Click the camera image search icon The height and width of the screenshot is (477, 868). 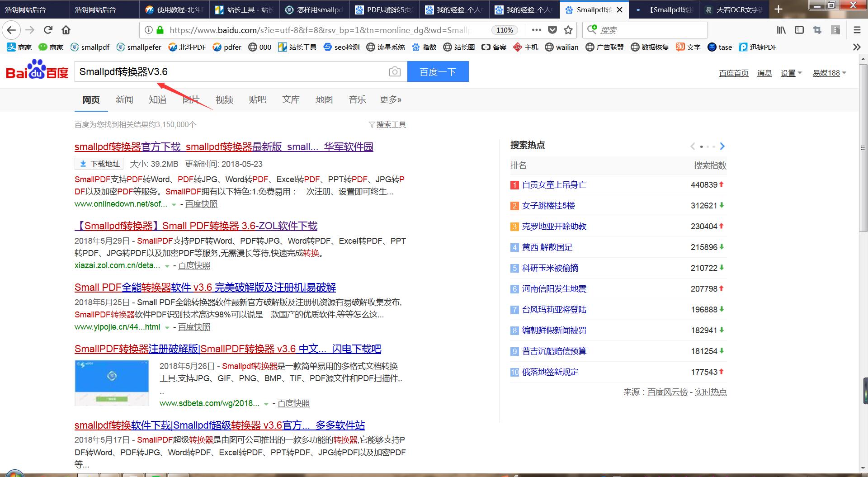pos(395,72)
